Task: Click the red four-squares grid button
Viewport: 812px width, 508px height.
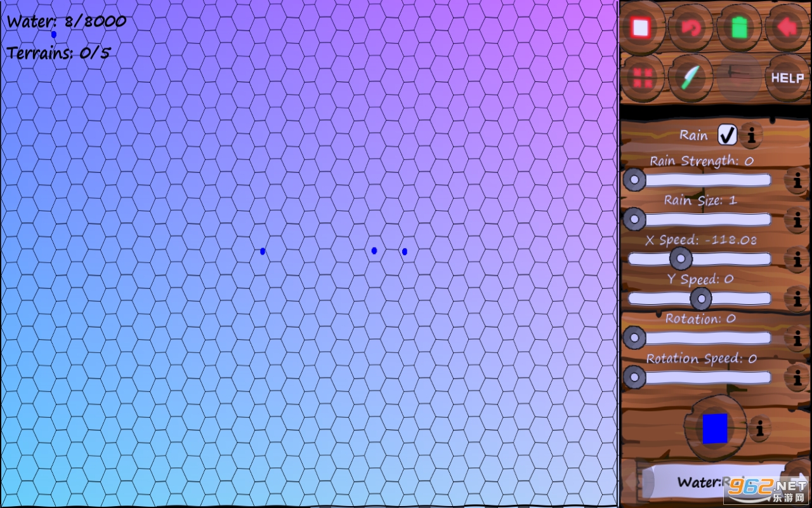Action: pyautogui.click(x=642, y=77)
